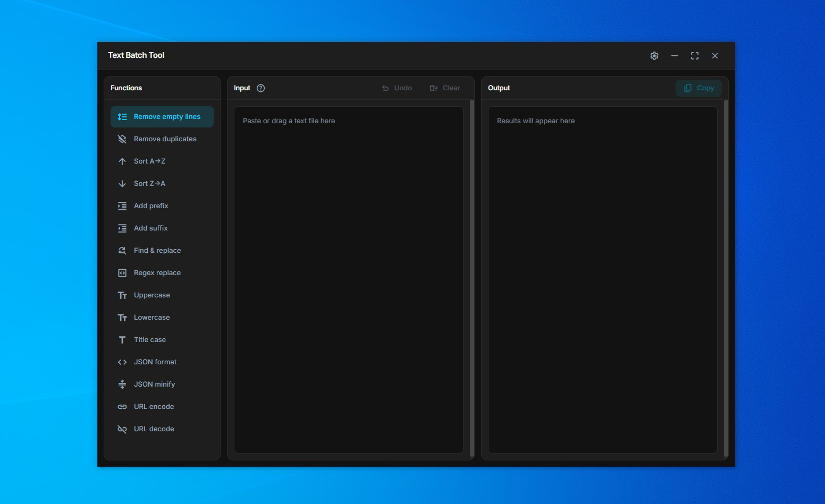Click the Sort Z→A down-arrow icon

pyautogui.click(x=122, y=184)
